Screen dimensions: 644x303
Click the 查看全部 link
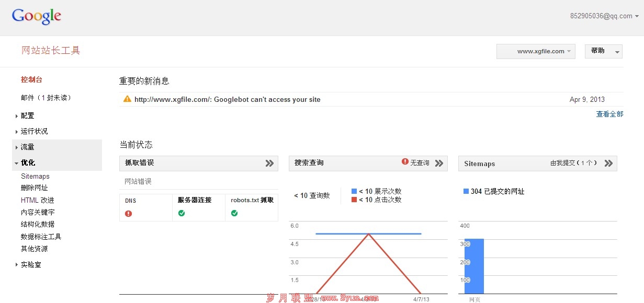point(609,114)
